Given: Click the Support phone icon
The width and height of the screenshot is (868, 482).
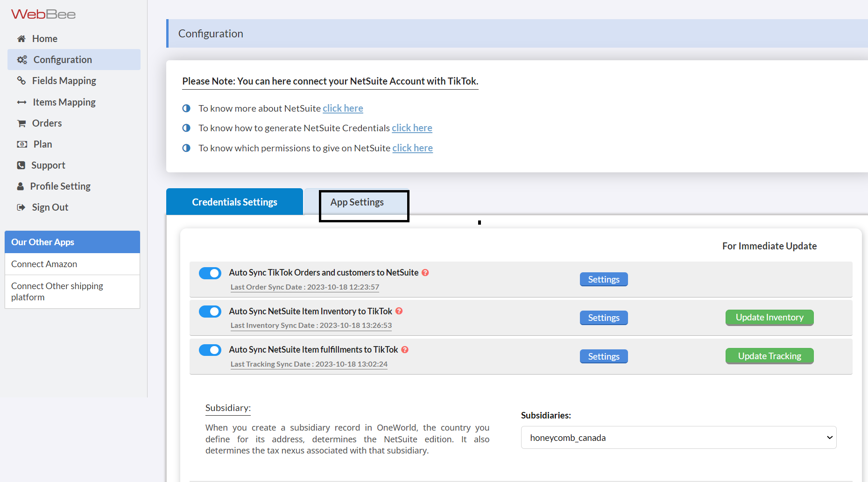Looking at the screenshot, I should (21, 165).
